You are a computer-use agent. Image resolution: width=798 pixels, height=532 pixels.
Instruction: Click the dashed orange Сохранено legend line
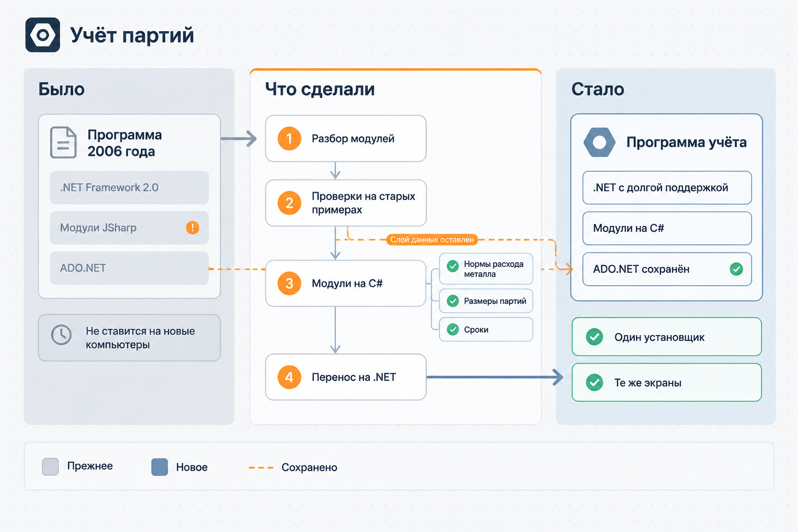click(261, 468)
